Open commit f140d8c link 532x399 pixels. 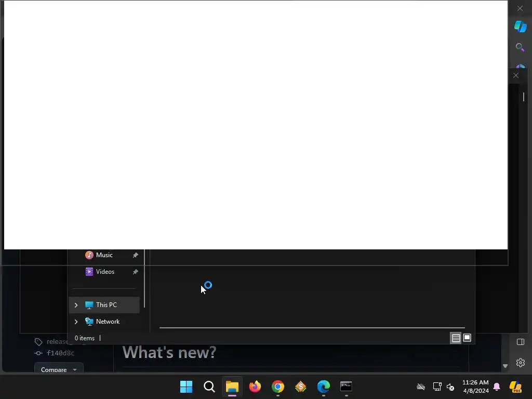tap(60, 353)
